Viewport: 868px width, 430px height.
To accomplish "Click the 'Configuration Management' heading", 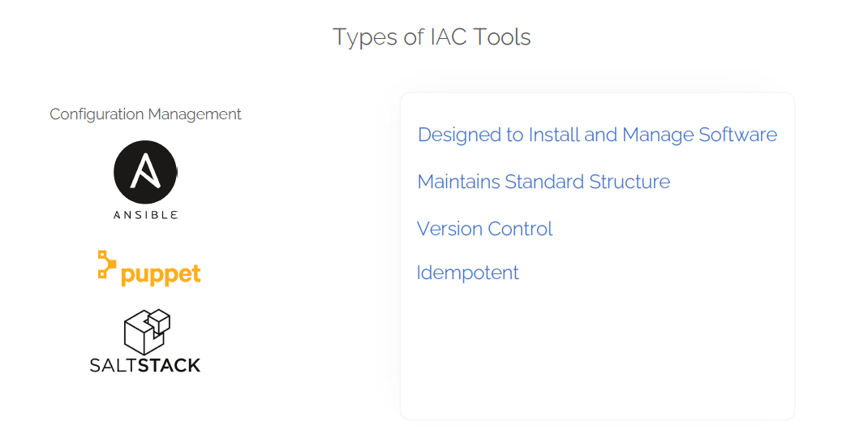I will click(145, 114).
